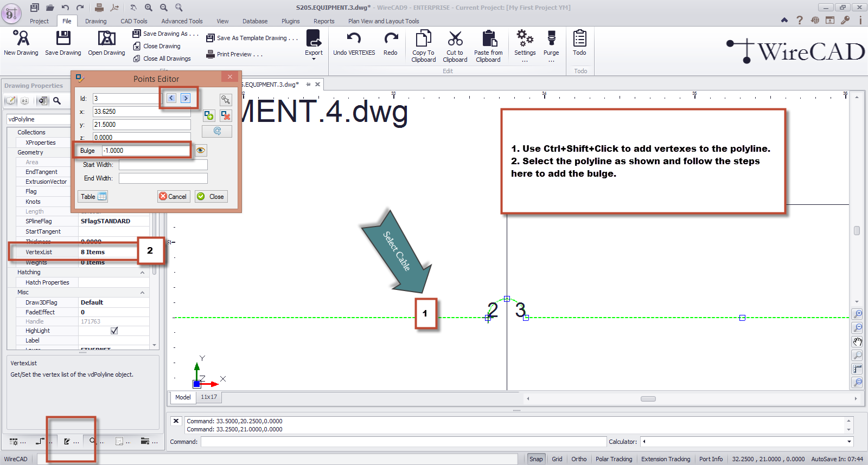Select the VertexList property row
The image size is (868, 465).
click(78, 252)
